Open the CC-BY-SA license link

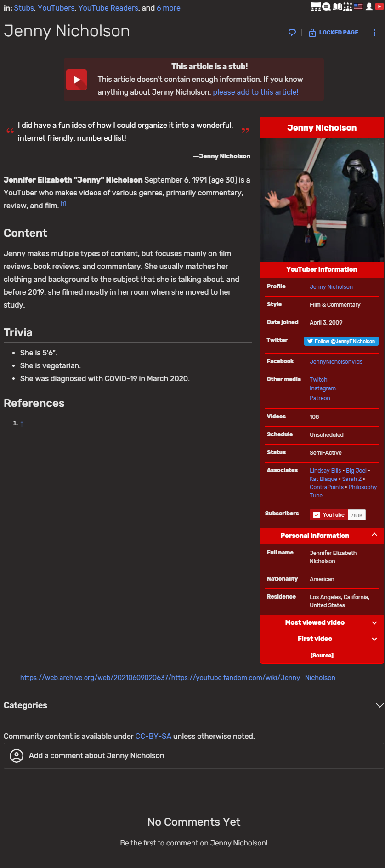tap(153, 736)
